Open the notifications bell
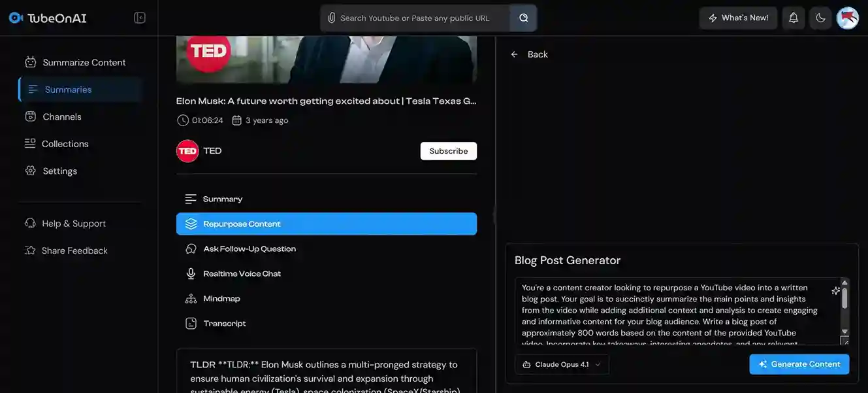868x393 pixels. coord(794,18)
